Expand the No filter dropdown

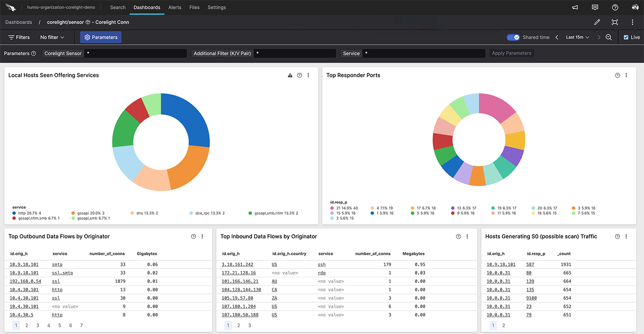coord(52,37)
